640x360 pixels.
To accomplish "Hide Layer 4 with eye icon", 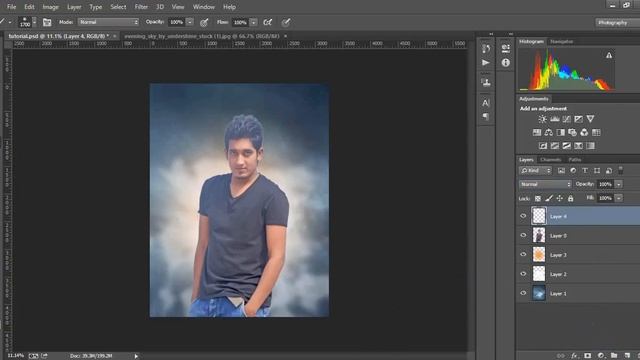I will (x=523, y=216).
